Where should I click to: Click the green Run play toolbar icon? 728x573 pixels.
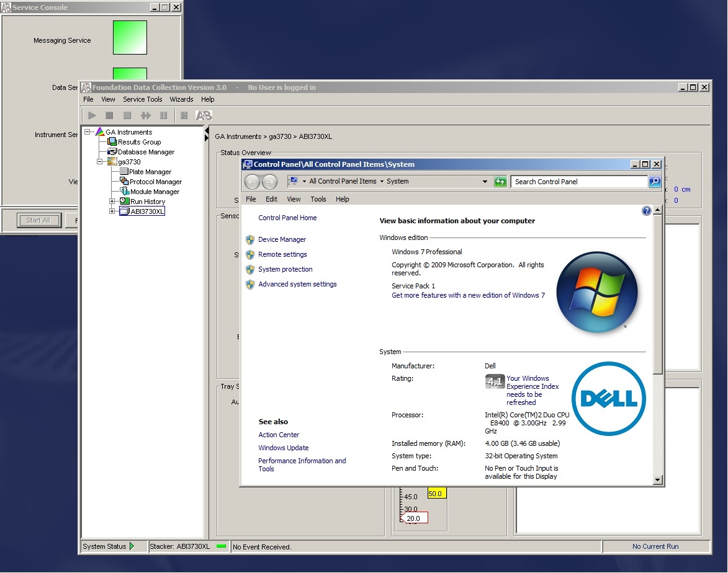92,115
